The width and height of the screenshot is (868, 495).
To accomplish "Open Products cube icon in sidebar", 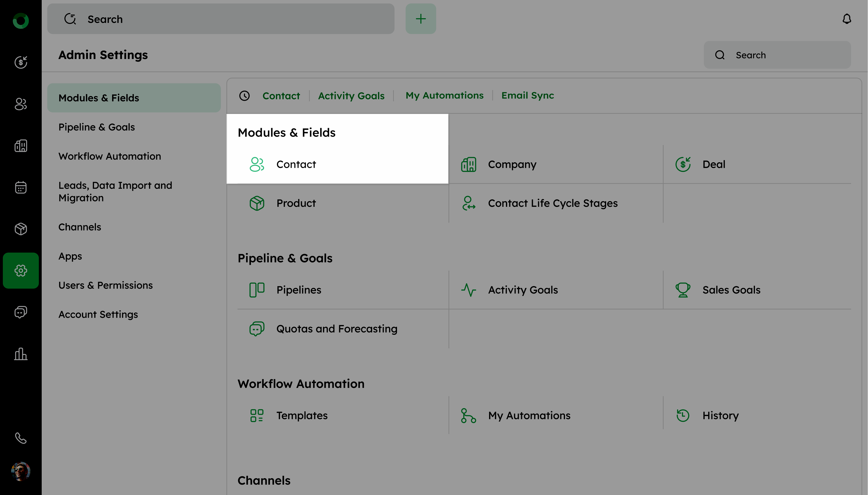I will [x=21, y=229].
